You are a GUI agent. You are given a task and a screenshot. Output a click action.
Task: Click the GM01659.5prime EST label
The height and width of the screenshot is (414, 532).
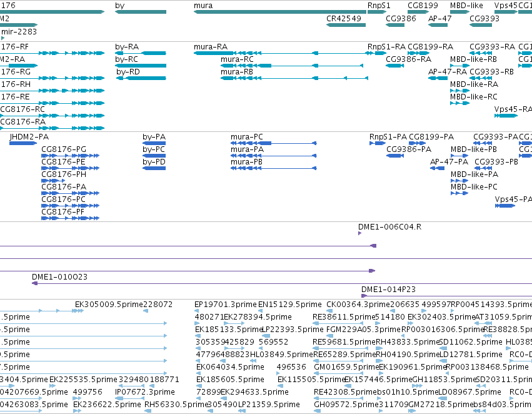pos(346,368)
